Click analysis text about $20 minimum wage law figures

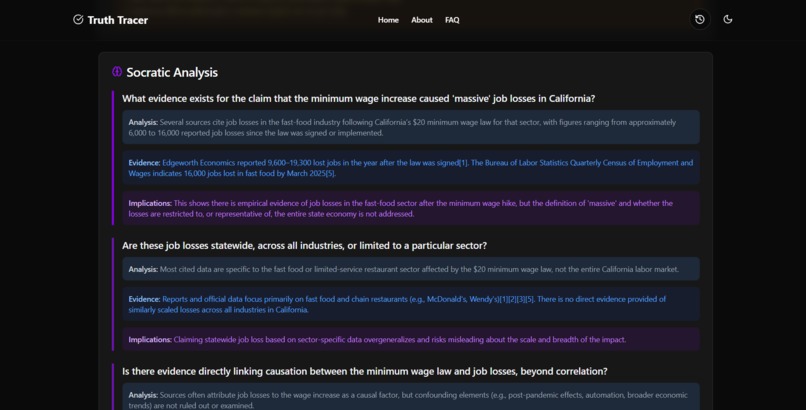[411, 127]
